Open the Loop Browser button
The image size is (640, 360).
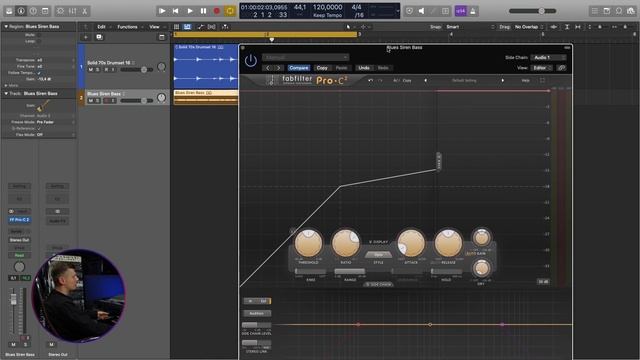click(x=619, y=11)
